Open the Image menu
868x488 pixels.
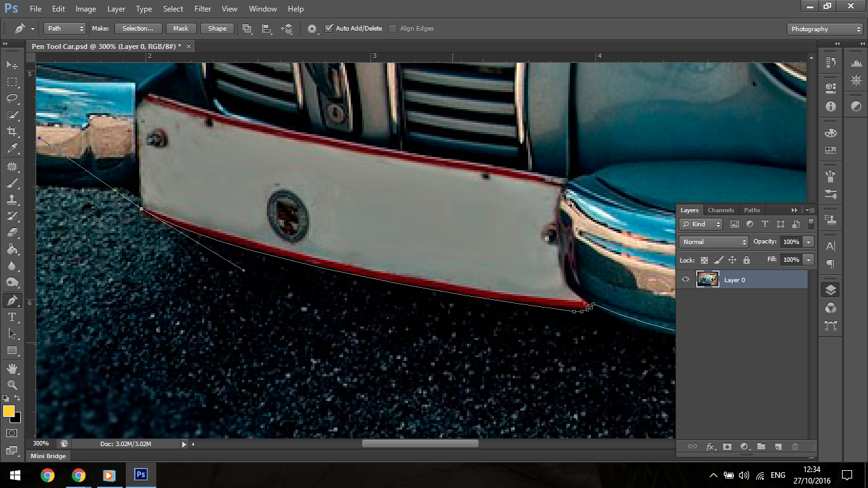(x=86, y=9)
